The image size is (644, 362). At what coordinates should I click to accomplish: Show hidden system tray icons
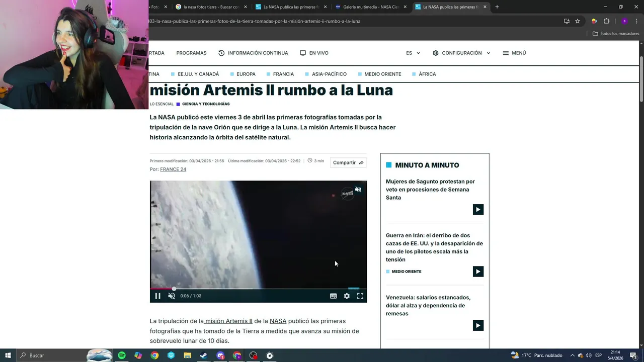572,355
